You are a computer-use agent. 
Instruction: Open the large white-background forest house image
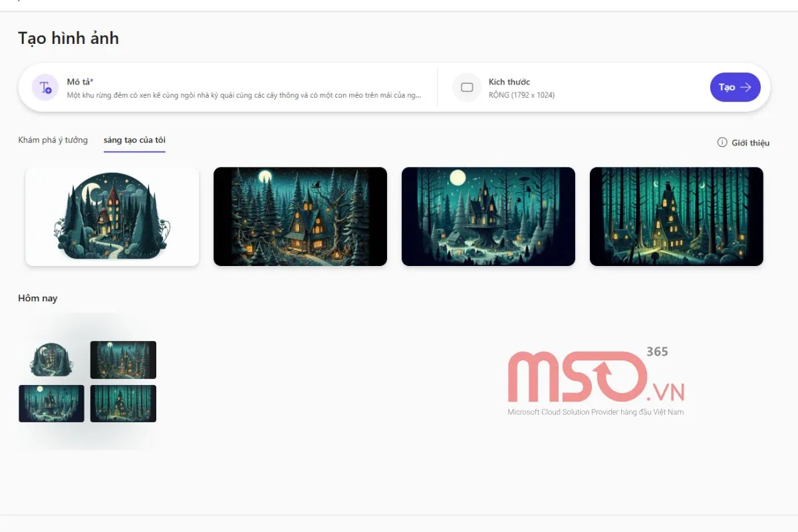(112, 216)
